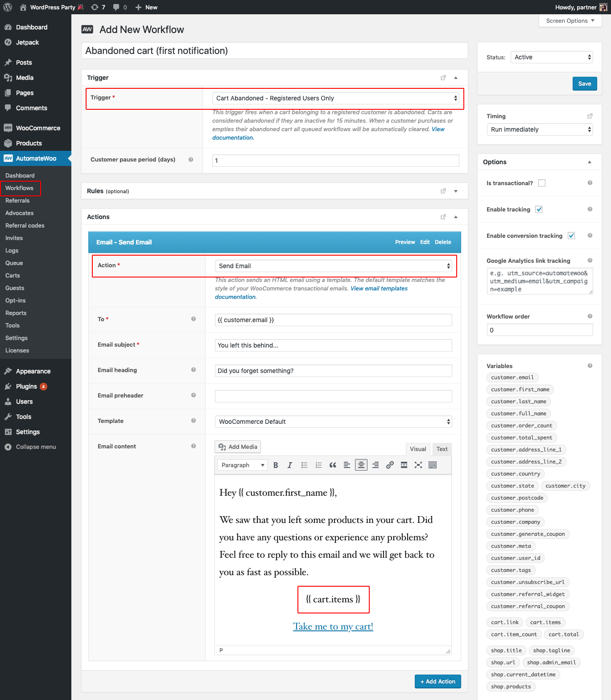Show help for Workflow order
Viewport: 611px width, 700px height.
coord(590,316)
